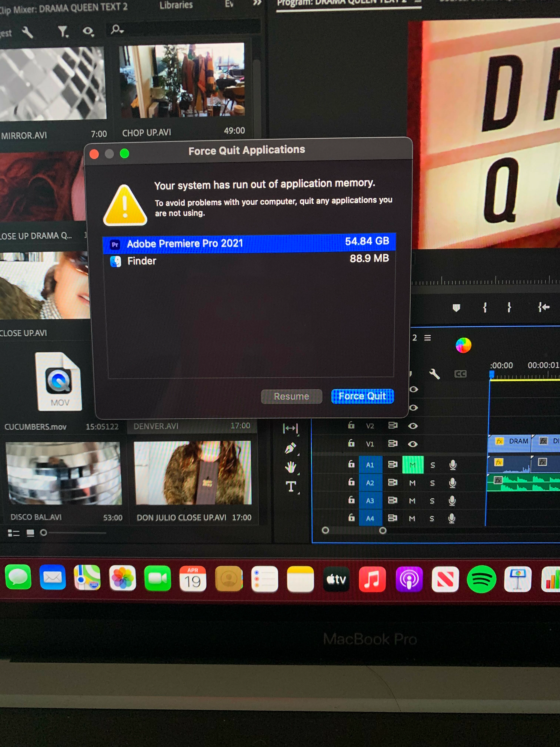Select the Hand tool
This screenshot has height=747, width=560.
(290, 467)
